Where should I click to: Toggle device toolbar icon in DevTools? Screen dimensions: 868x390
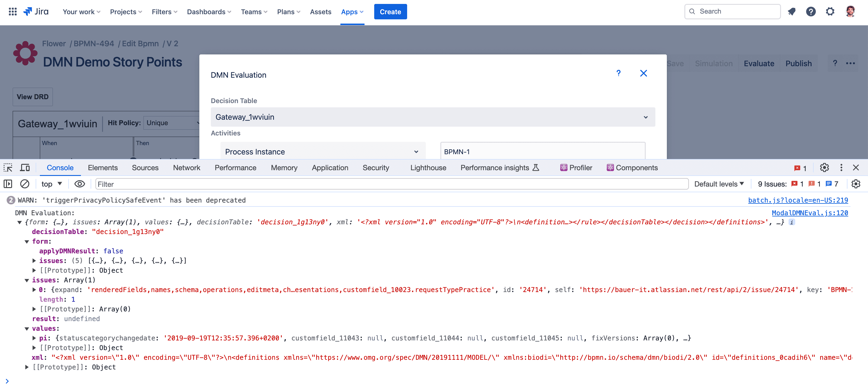[25, 168]
